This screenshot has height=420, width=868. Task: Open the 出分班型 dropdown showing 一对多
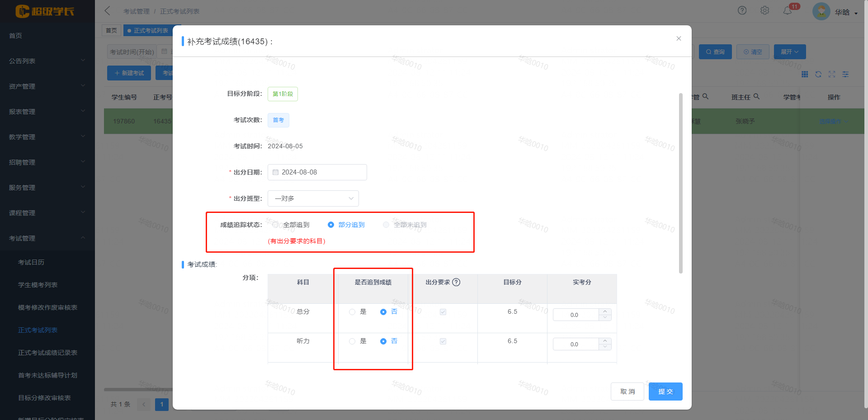click(x=313, y=198)
